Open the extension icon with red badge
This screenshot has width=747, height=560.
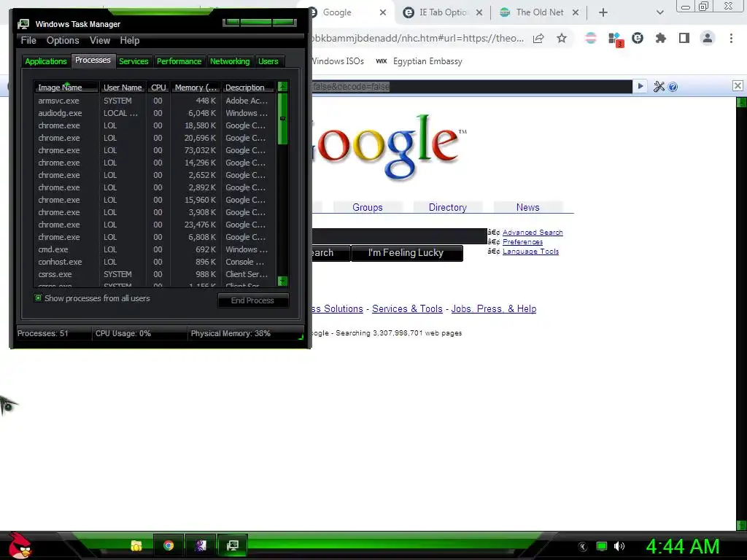(615, 39)
